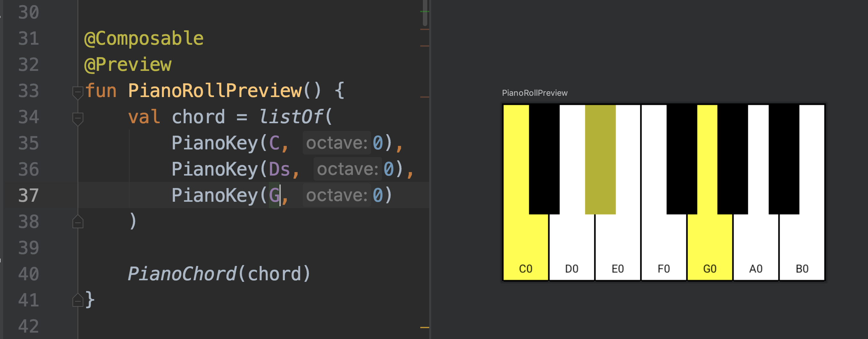Click the fold end marker at line 41
This screenshot has height=339, width=868.
click(x=78, y=300)
